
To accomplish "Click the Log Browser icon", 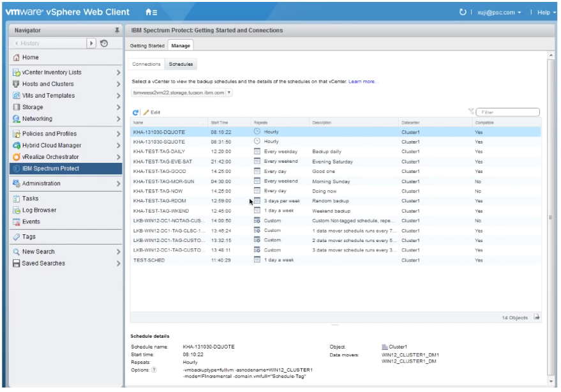I will [16, 210].
